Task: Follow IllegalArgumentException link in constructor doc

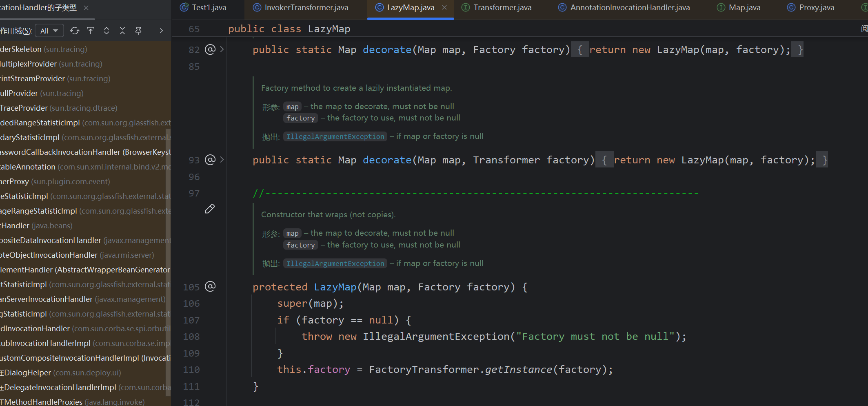Action: coord(335,263)
